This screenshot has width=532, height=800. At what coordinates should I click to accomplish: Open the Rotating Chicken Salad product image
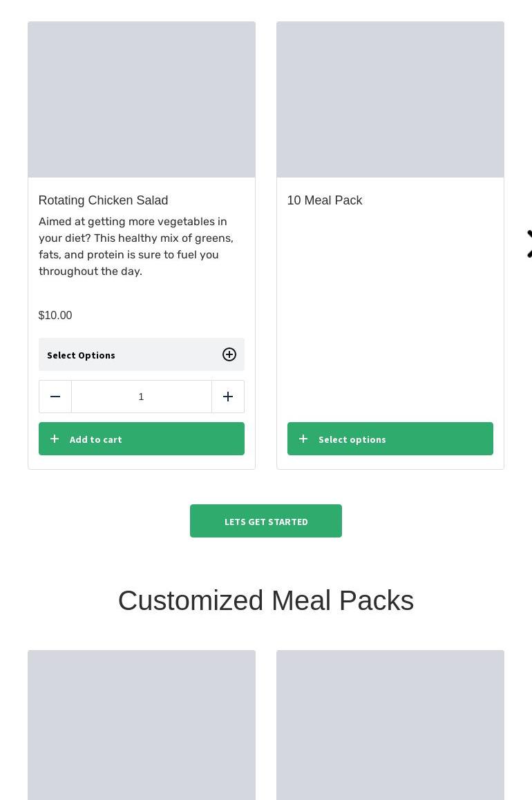[x=142, y=99]
